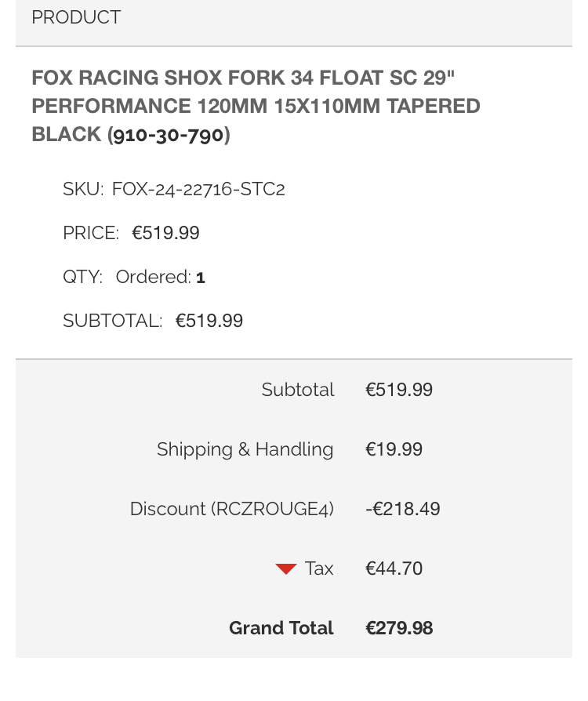The width and height of the screenshot is (588, 701).
Task: Click the Shipping & Handling label
Action: coord(245,449)
